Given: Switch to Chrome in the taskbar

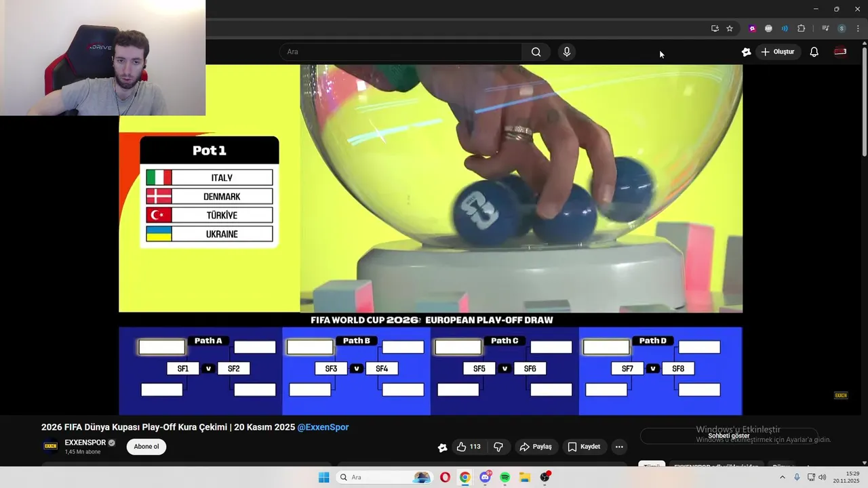Looking at the screenshot, I should pyautogui.click(x=465, y=477).
